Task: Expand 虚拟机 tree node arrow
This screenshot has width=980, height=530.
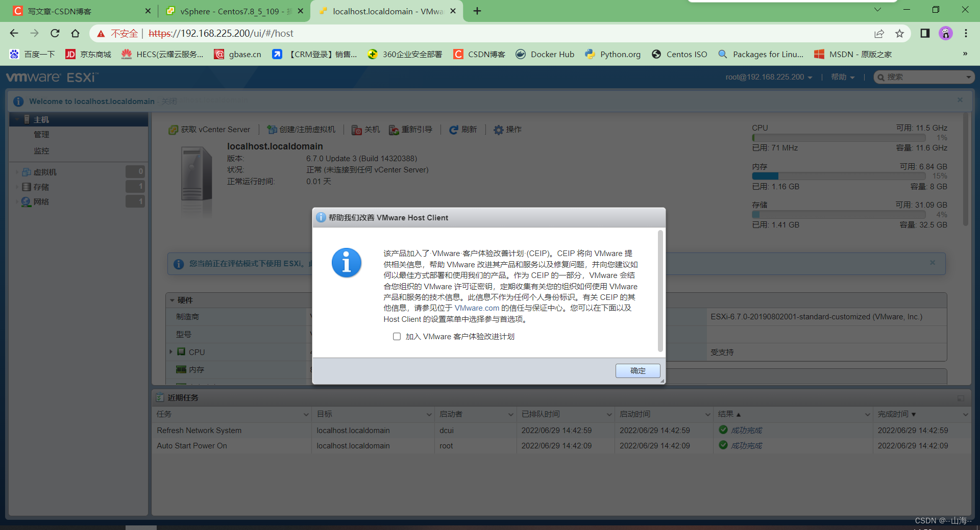Action: coord(17,172)
